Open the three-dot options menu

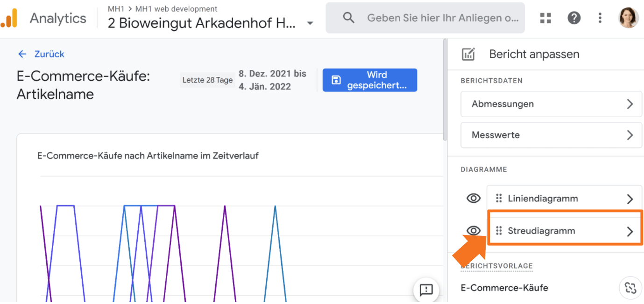[600, 18]
